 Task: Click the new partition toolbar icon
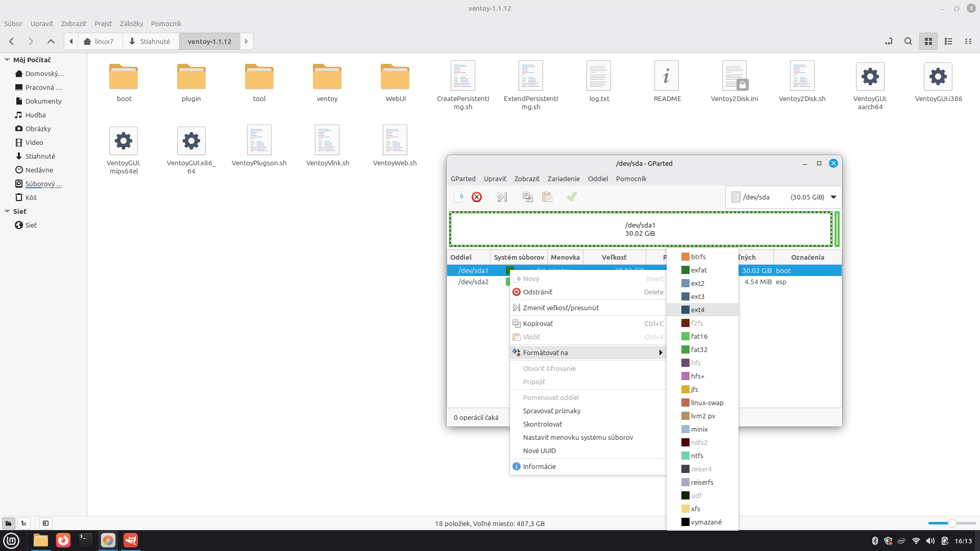[x=458, y=197]
